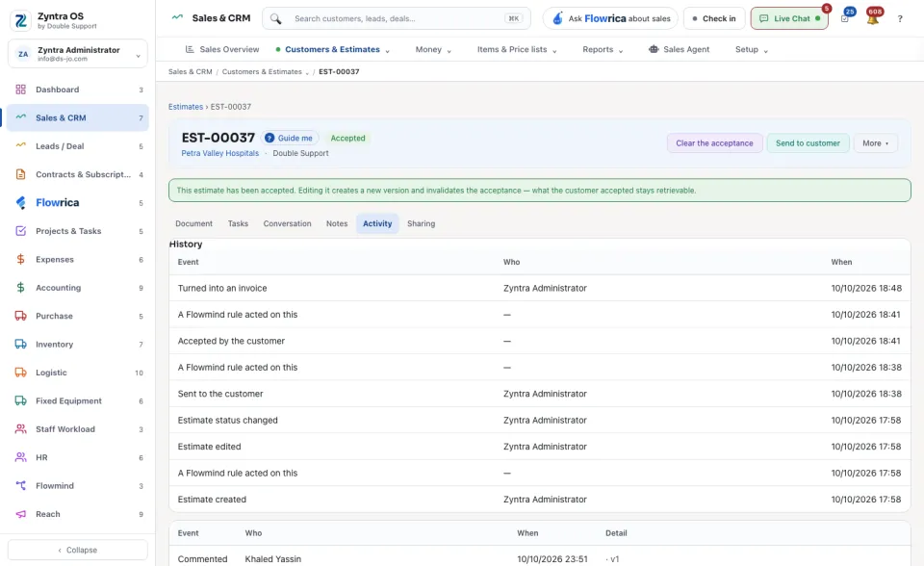The height and width of the screenshot is (566, 924).
Task: Click the Logistic truck icon
Action: (x=20, y=373)
